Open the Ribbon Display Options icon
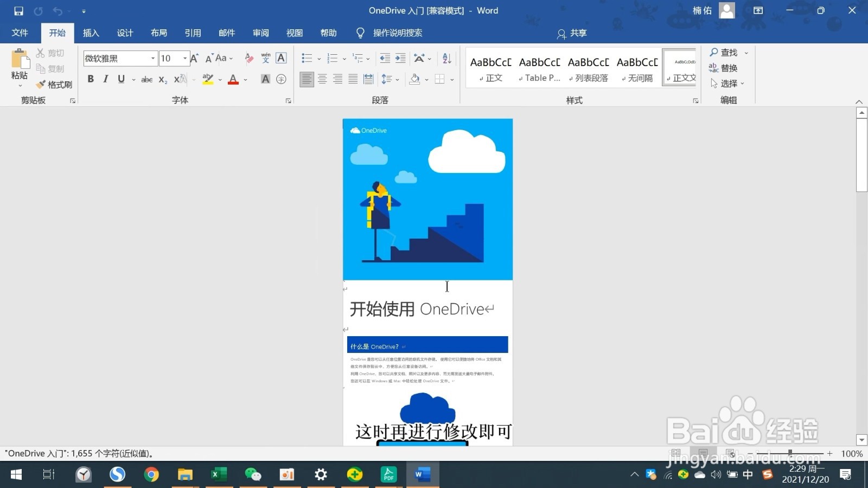This screenshot has width=868, height=488. pyautogui.click(x=758, y=10)
